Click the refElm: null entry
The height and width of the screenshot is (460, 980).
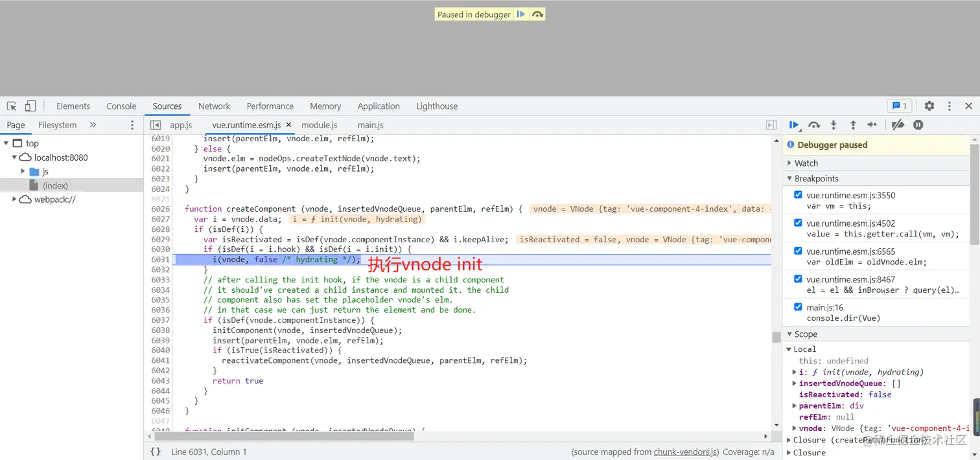tap(826, 417)
